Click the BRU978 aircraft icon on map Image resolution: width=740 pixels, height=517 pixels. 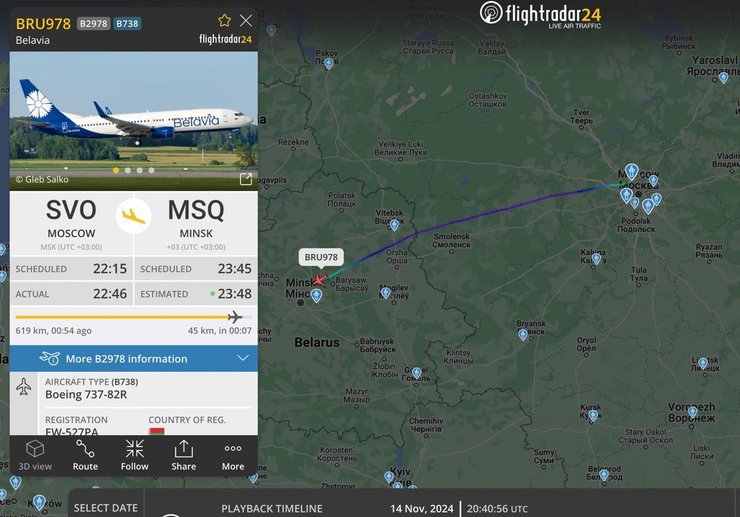320,280
